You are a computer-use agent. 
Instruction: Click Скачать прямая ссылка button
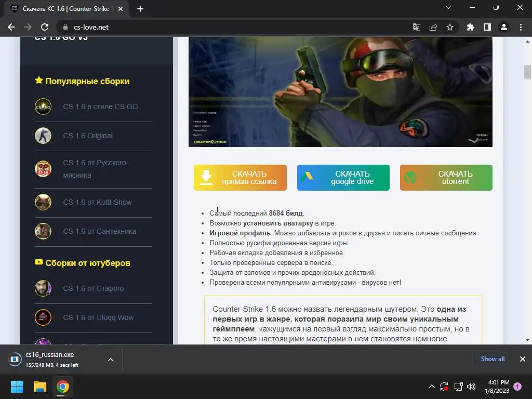240,178
